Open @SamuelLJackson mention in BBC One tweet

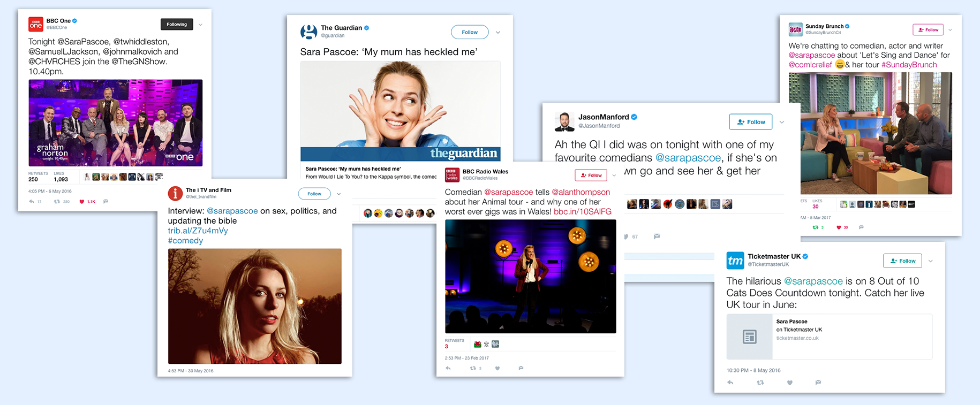click(x=63, y=52)
